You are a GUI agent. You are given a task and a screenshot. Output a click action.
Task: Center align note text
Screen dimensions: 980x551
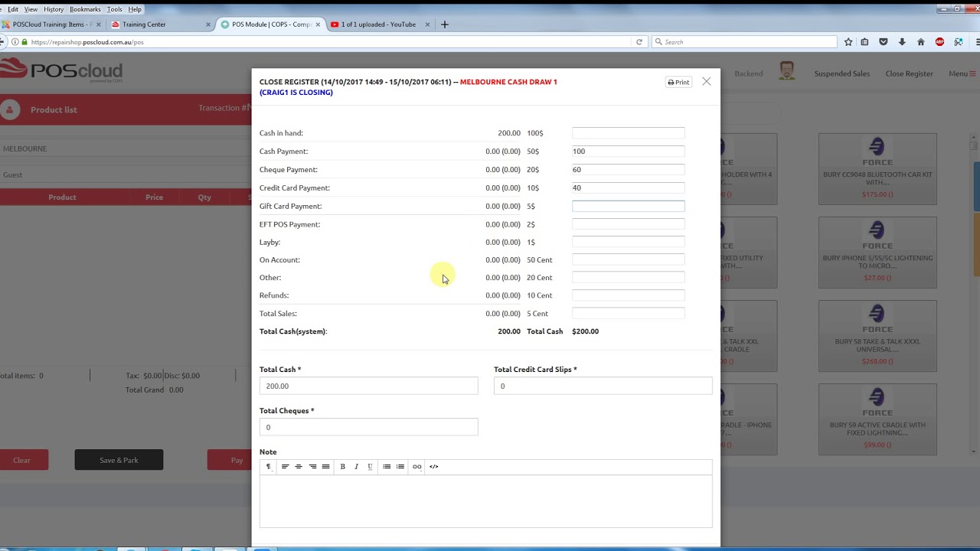299,466
